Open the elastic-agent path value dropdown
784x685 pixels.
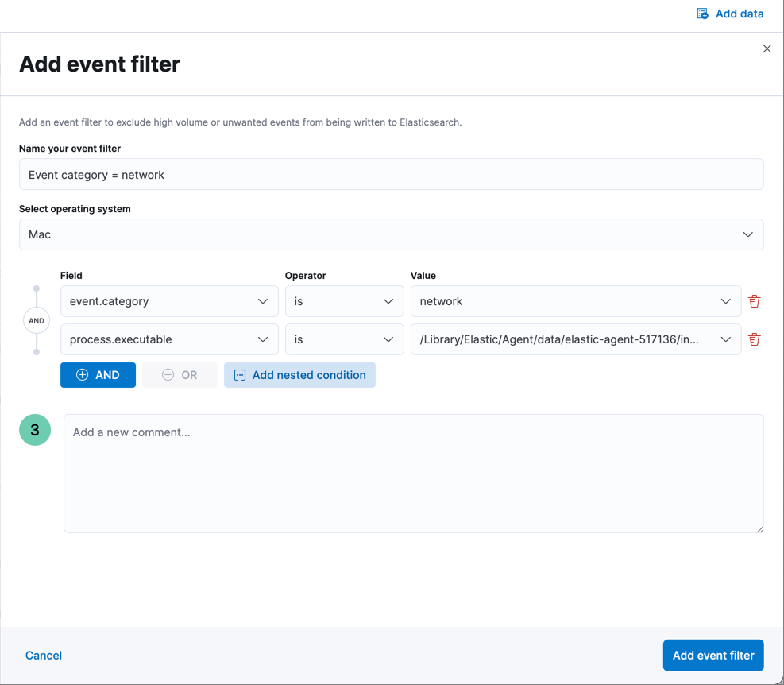pyautogui.click(x=725, y=339)
